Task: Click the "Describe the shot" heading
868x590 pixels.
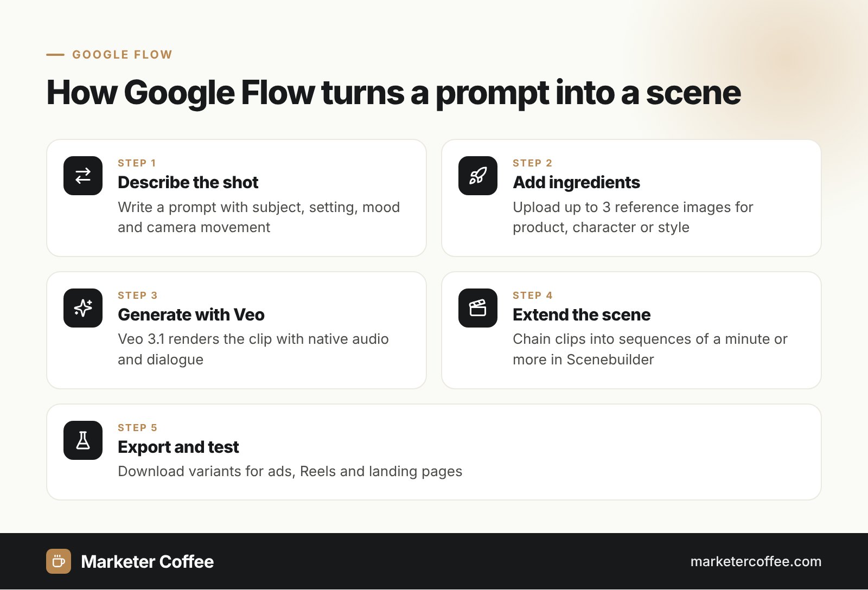Action: [188, 182]
